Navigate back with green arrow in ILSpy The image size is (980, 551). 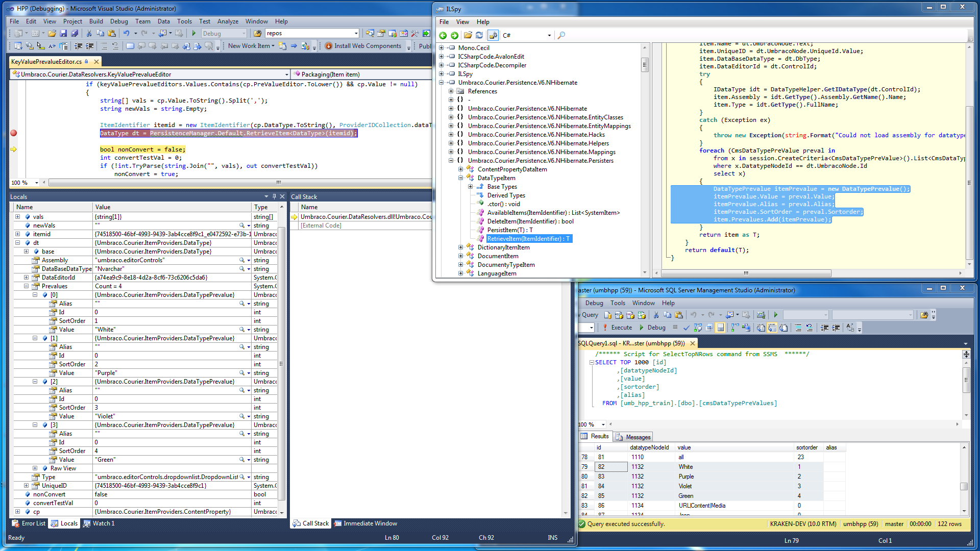443,36
